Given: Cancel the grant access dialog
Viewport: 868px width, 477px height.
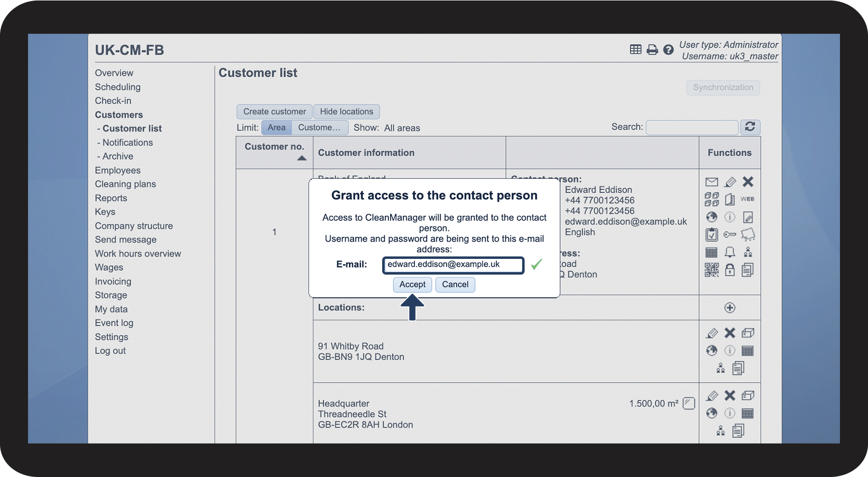Looking at the screenshot, I should (x=455, y=284).
